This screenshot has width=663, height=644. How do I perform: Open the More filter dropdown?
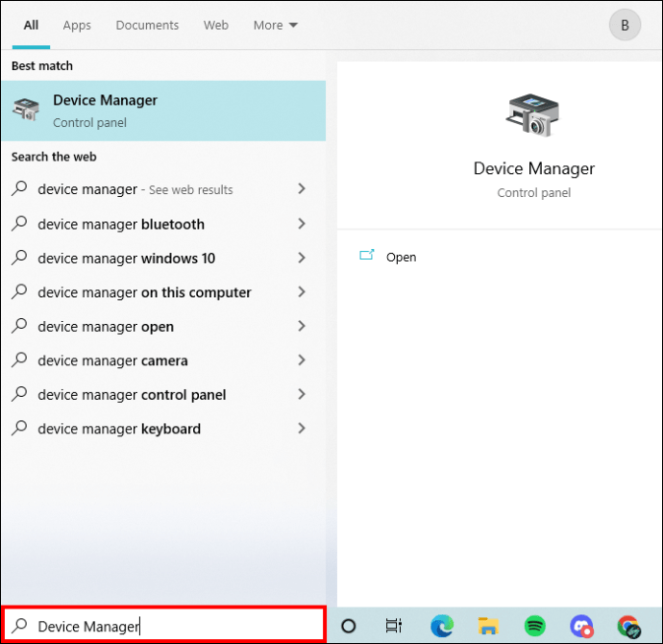tap(276, 25)
